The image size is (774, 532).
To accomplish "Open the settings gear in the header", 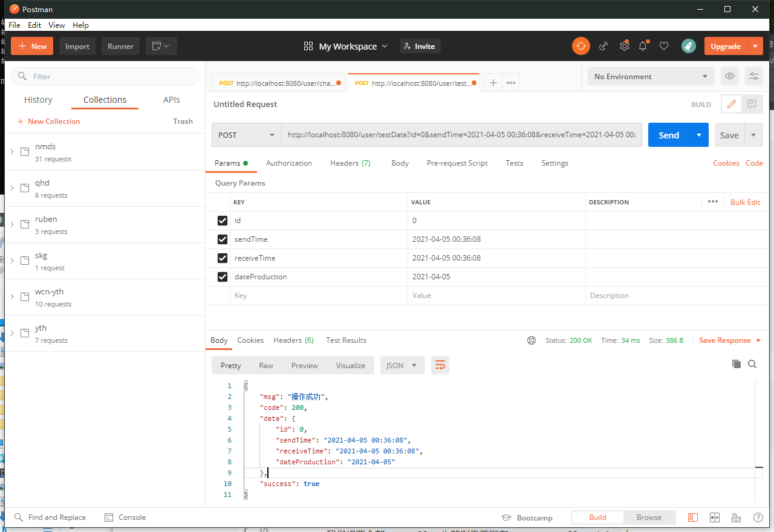I will click(625, 46).
